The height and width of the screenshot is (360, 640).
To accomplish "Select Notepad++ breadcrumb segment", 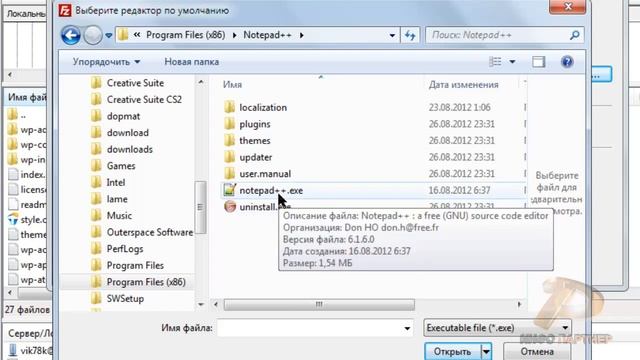I will [x=267, y=35].
